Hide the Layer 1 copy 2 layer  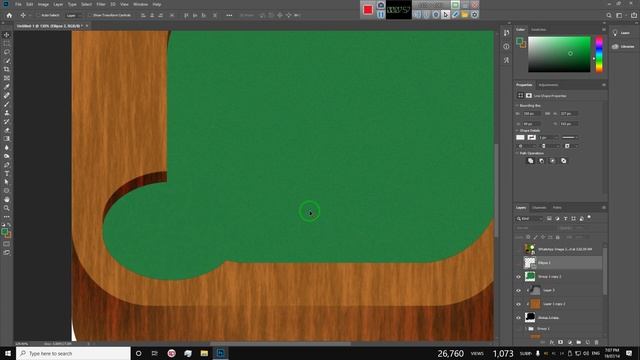[518, 304]
